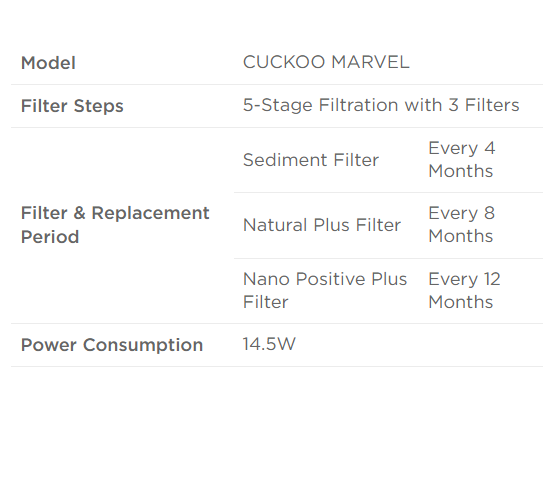Click the word Replacement in the heading
Image resolution: width=558 pixels, height=493 pixels.
tap(150, 213)
